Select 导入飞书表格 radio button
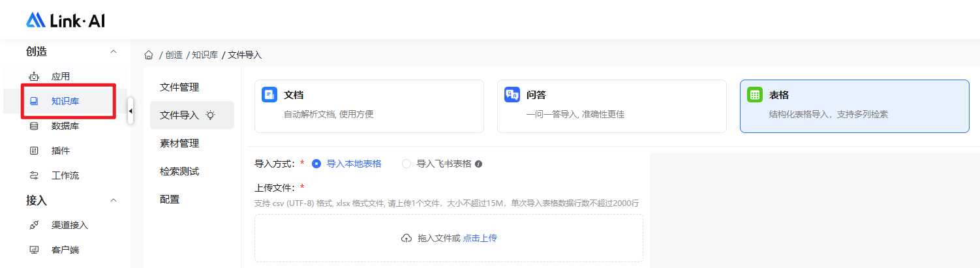Image resolution: width=980 pixels, height=268 pixels. tap(406, 164)
